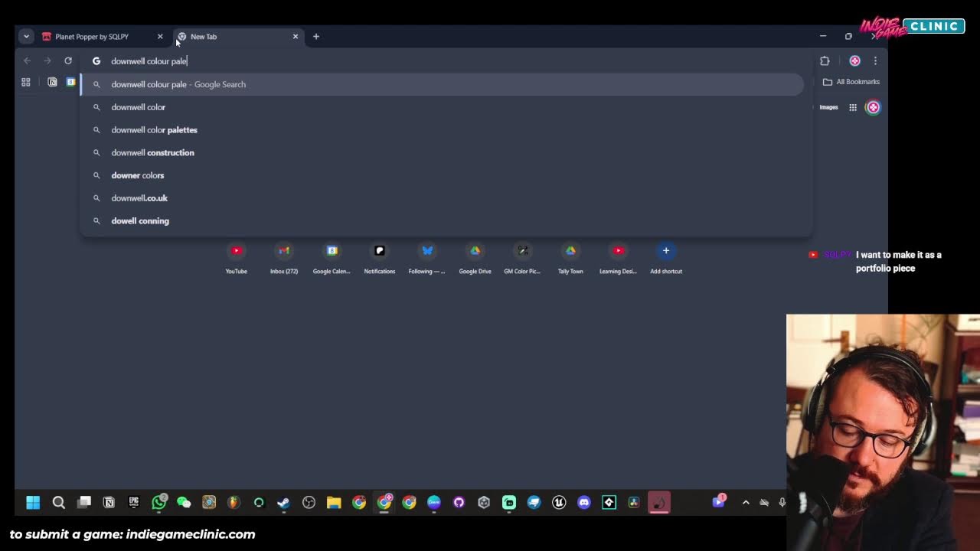The height and width of the screenshot is (551, 980).
Task: Open a new browser tab with plus
Action: coord(315,36)
